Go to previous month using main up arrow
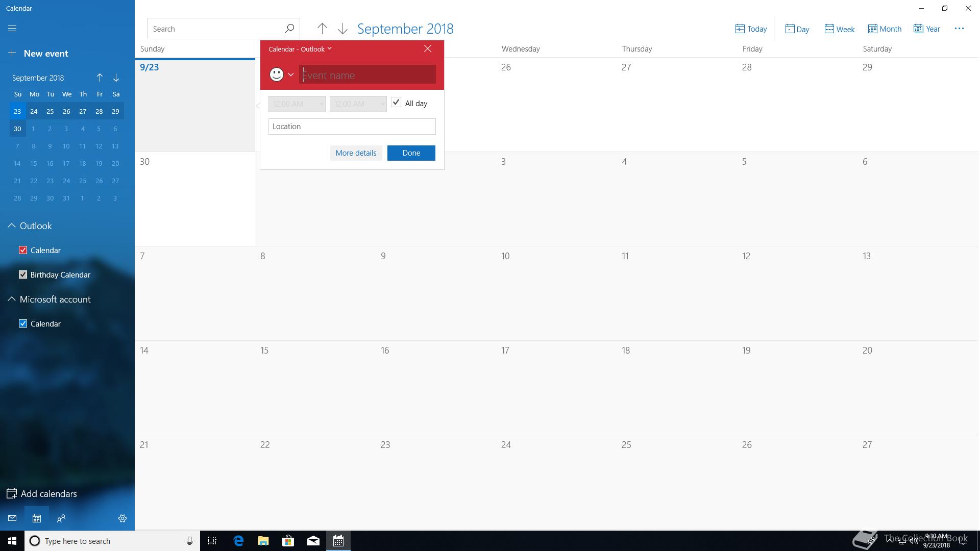Screen dimensions: 980x551 322,29
